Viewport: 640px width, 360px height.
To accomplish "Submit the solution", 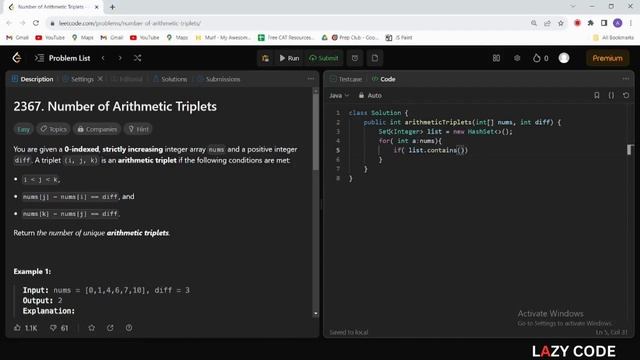I will (324, 58).
